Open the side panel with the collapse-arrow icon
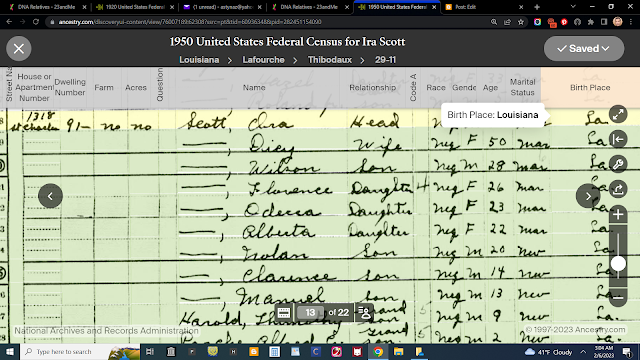The height and width of the screenshot is (360, 640). click(x=618, y=139)
